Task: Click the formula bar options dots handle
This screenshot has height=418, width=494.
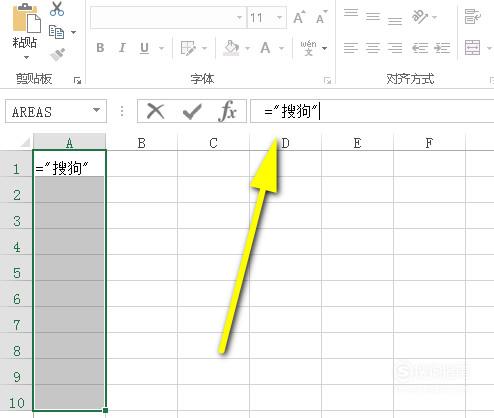Action: (122, 111)
